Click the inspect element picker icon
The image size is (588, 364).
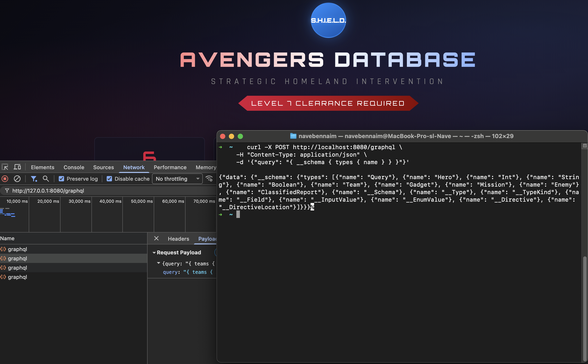click(5, 167)
